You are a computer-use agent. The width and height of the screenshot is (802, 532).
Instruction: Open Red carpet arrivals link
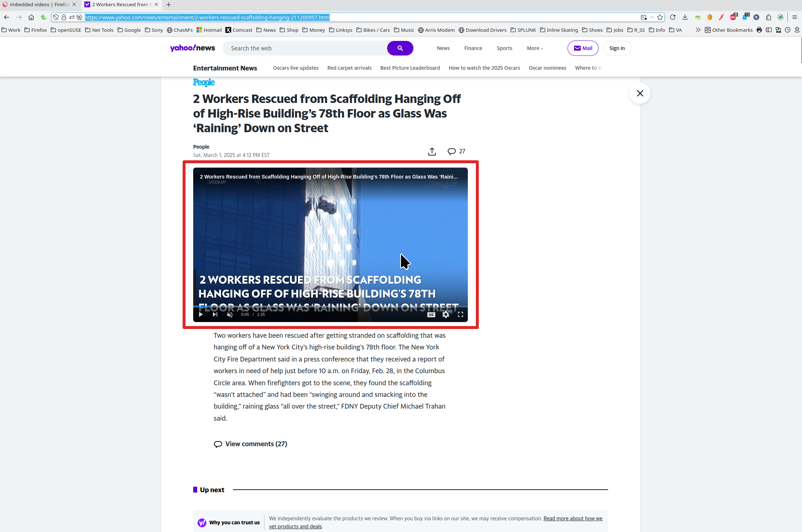(350, 68)
